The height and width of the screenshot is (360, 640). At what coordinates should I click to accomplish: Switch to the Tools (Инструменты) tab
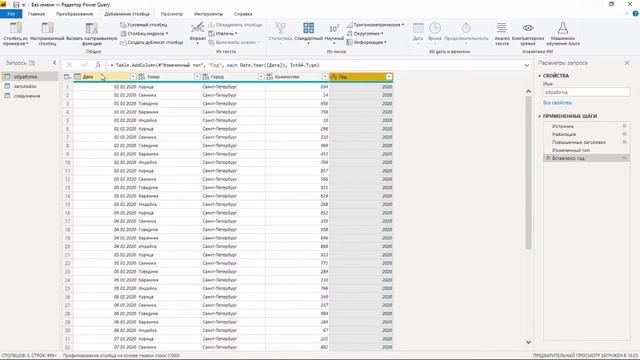tap(208, 14)
